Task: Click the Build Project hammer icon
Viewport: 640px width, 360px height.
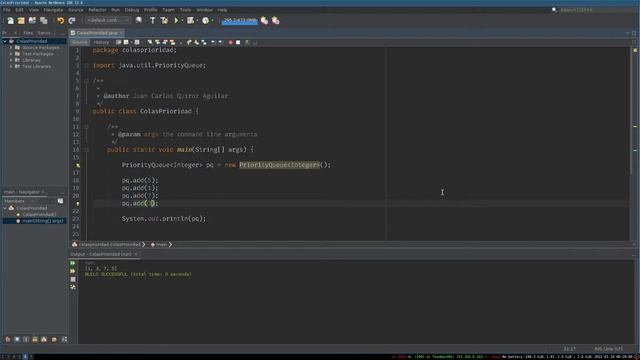Action: click(152, 20)
